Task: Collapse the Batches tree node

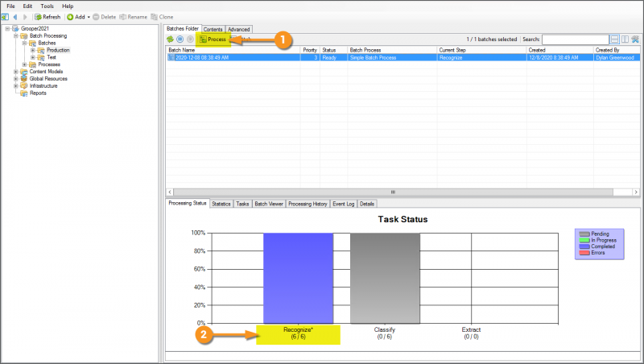Action: 24,43
